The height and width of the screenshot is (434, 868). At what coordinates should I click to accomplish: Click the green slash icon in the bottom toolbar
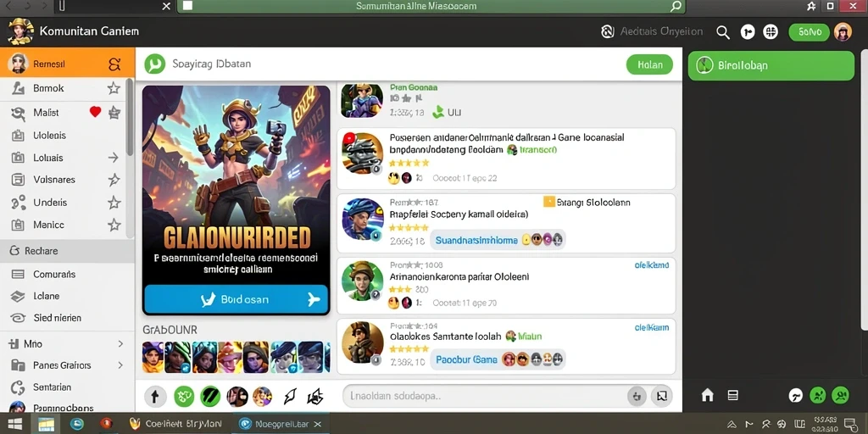click(x=210, y=396)
